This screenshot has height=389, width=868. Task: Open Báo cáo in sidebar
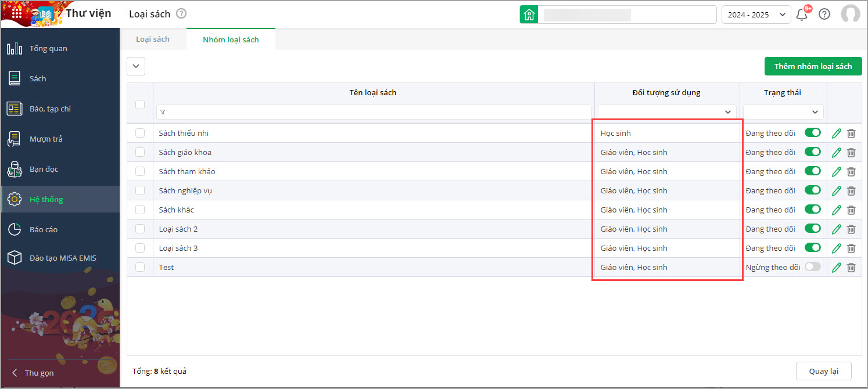pyautogui.click(x=60, y=229)
